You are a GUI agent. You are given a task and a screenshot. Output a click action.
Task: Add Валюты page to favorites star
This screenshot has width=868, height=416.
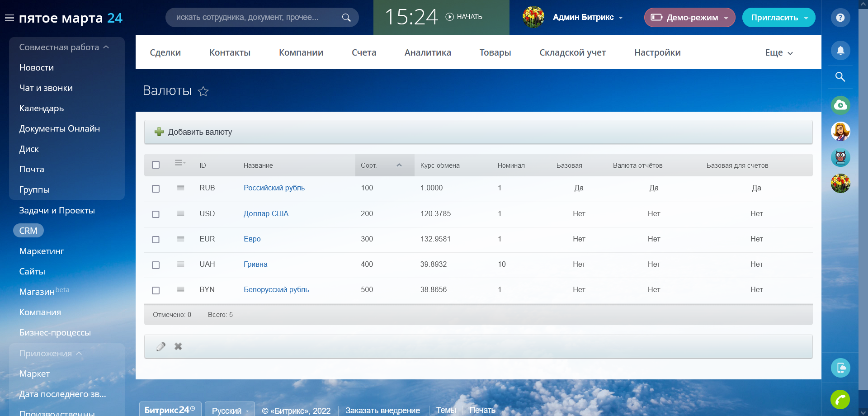tap(203, 91)
